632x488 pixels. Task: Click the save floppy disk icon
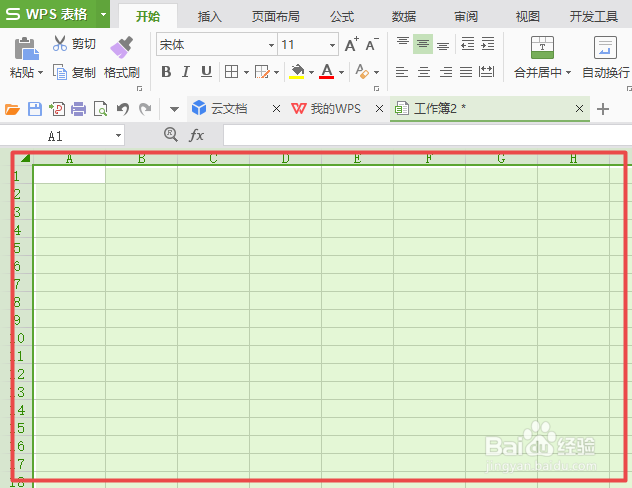coord(35,109)
